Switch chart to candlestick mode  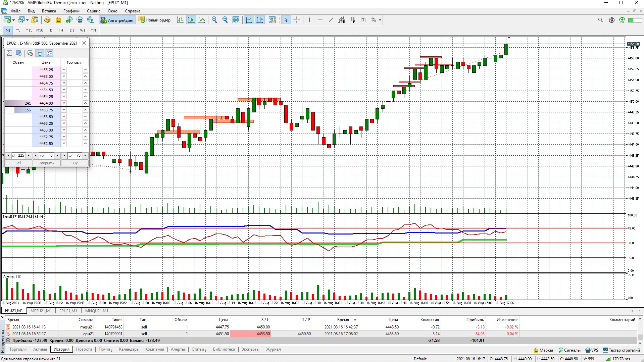[x=191, y=20]
